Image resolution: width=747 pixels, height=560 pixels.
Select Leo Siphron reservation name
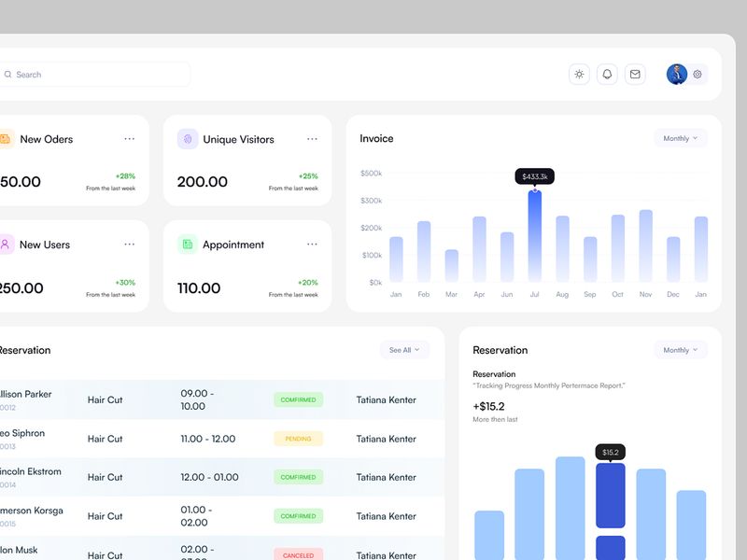(22, 433)
